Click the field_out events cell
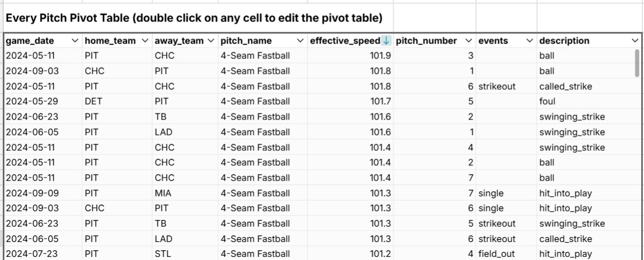The image size is (644, 260). [x=495, y=253]
